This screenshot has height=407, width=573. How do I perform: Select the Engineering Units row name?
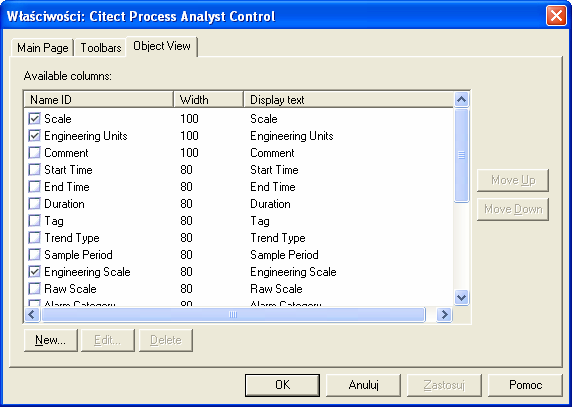pos(86,136)
